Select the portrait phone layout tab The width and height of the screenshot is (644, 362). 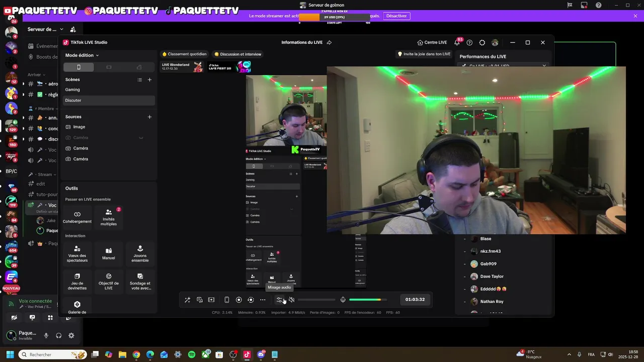coord(78,67)
